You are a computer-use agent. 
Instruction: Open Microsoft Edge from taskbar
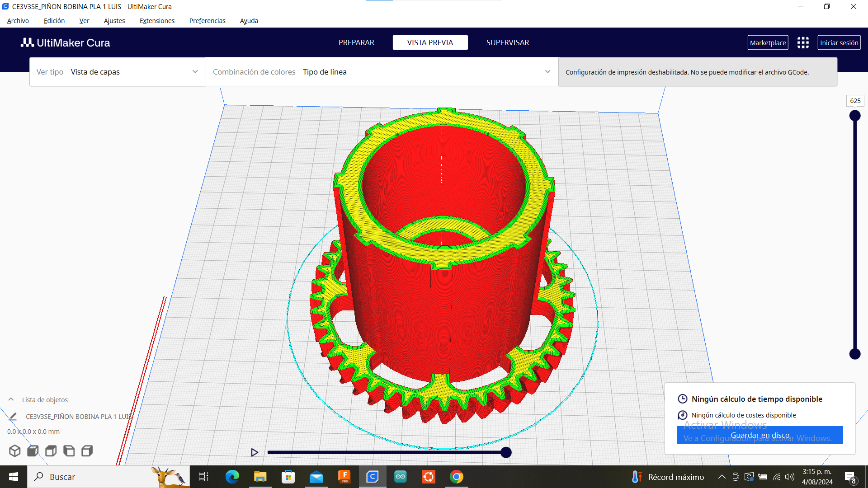[232, 477]
